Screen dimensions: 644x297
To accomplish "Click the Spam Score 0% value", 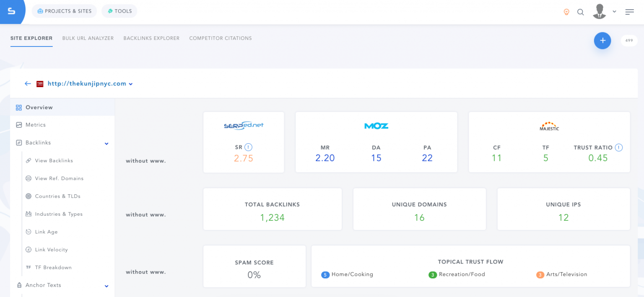I will [254, 275].
